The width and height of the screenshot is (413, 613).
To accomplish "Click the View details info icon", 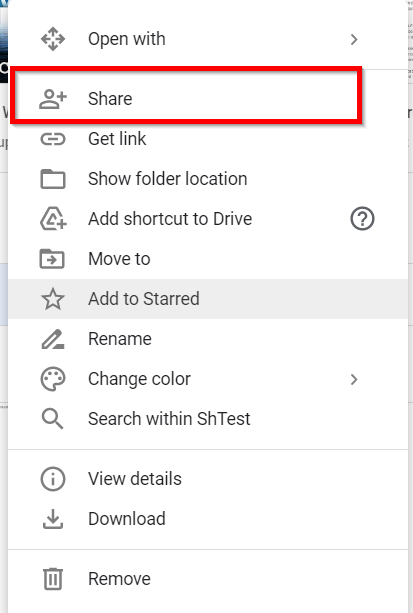I will tap(53, 479).
